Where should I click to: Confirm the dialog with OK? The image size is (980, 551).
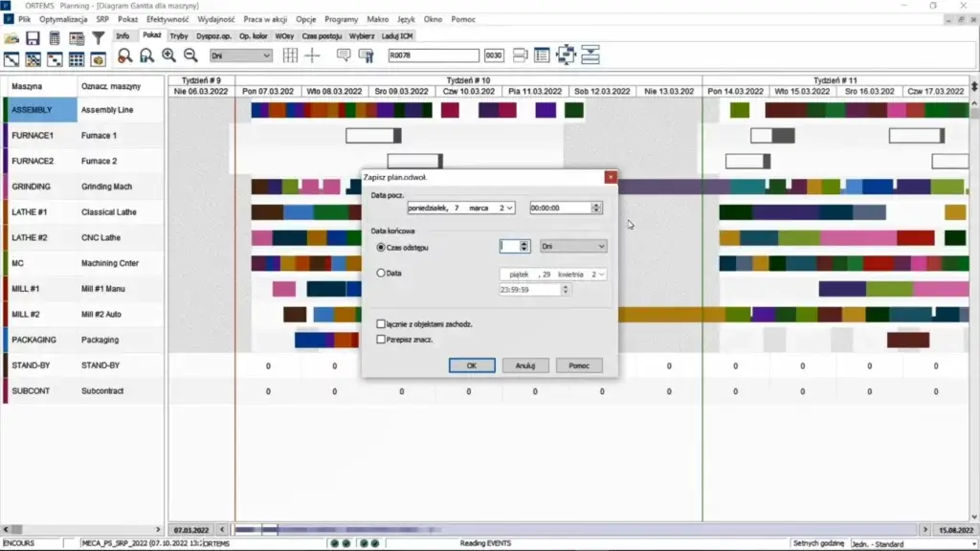point(471,364)
